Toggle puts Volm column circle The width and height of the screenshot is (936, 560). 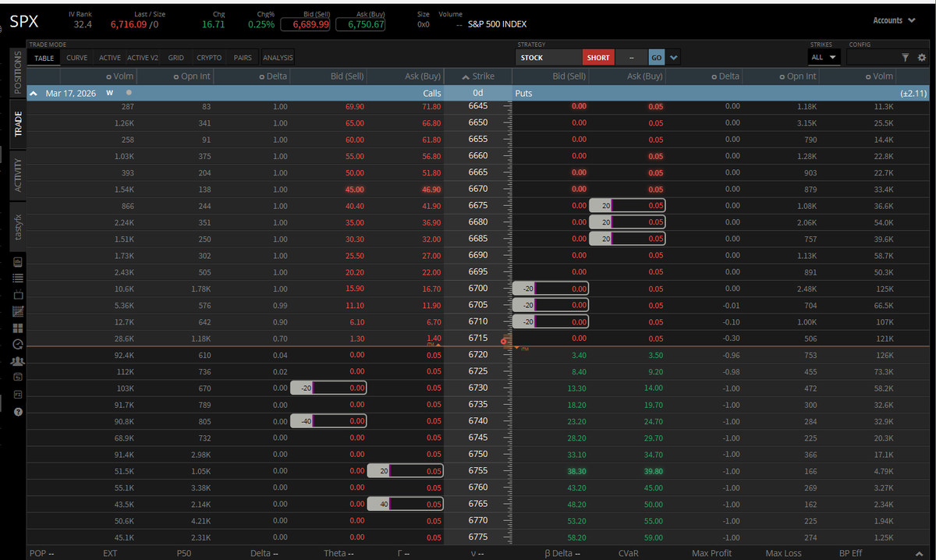pyautogui.click(x=868, y=76)
